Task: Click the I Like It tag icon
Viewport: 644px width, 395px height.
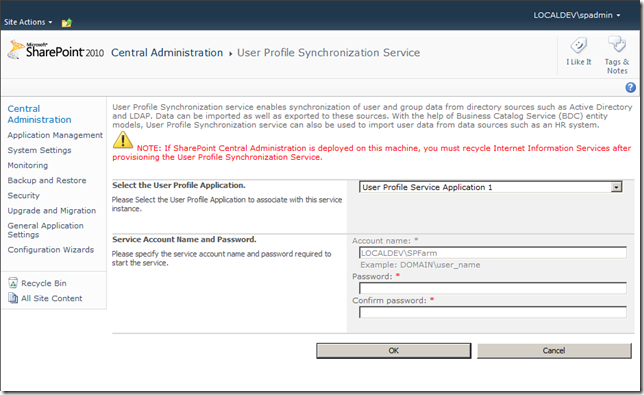Action: click(578, 45)
